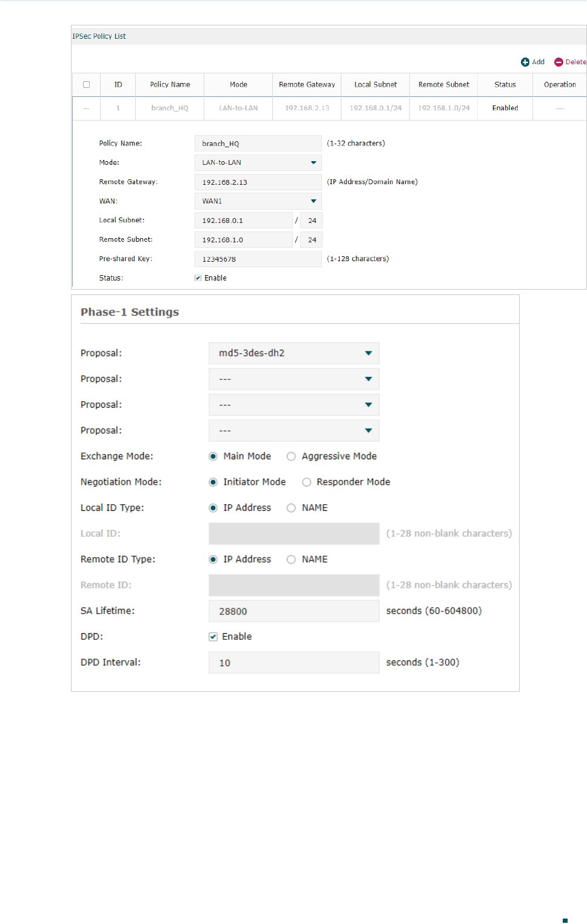587x924 pixels.
Task: Tick the select-all checkbox in table header
Action: point(86,85)
